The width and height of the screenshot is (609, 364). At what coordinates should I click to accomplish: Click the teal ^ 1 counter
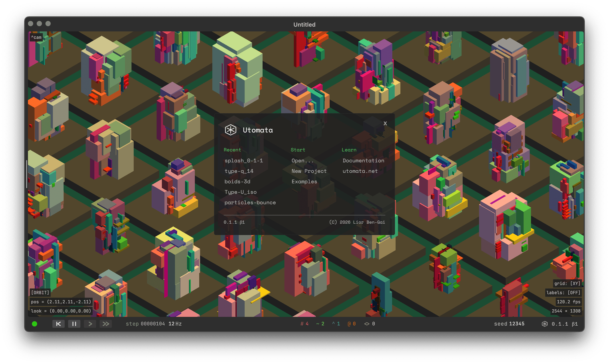point(336,324)
